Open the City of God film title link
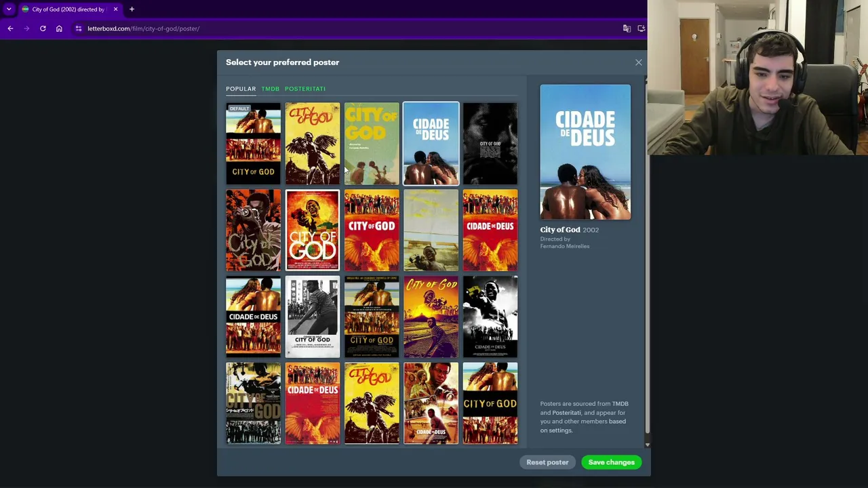The width and height of the screenshot is (868, 488). point(560,230)
